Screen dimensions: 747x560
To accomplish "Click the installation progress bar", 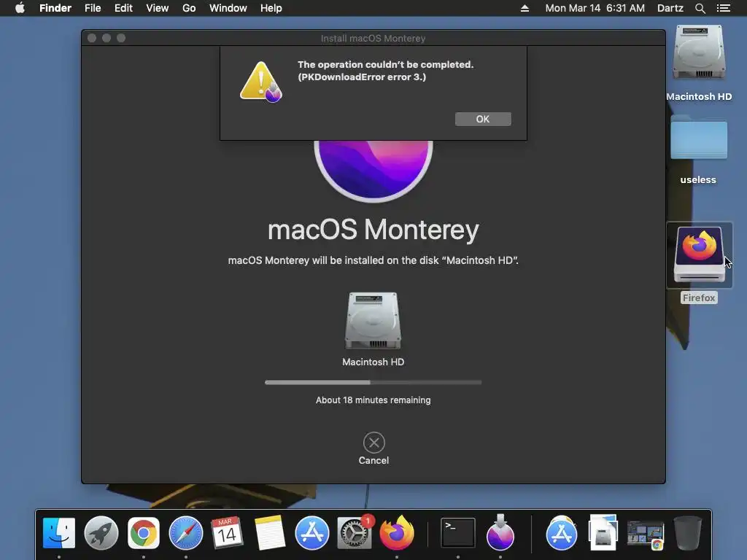I will pos(373,382).
